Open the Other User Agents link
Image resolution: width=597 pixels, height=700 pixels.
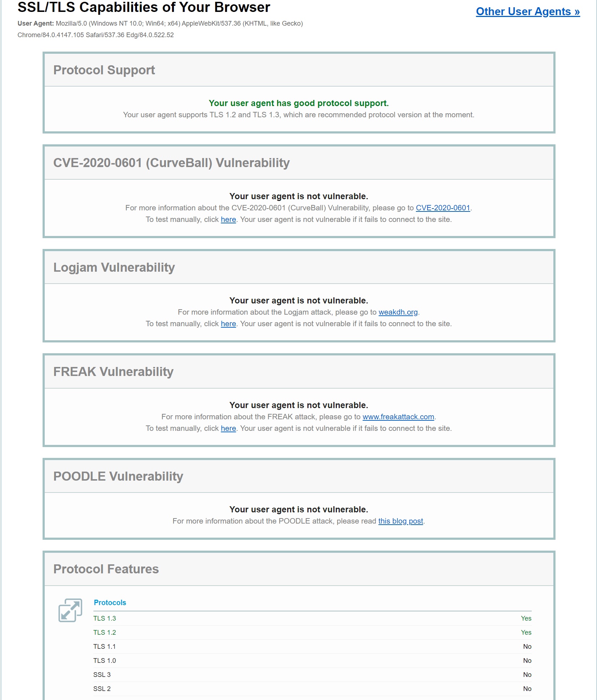coord(527,12)
